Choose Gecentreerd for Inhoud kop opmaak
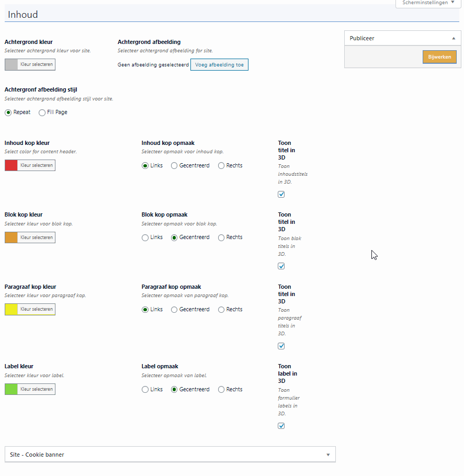The width and height of the screenshot is (464, 476). pyautogui.click(x=174, y=166)
